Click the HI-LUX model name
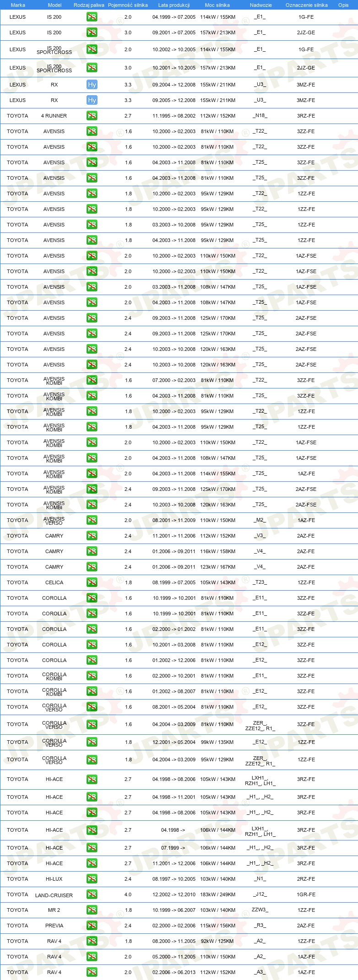358x980 pixels. tap(54, 879)
